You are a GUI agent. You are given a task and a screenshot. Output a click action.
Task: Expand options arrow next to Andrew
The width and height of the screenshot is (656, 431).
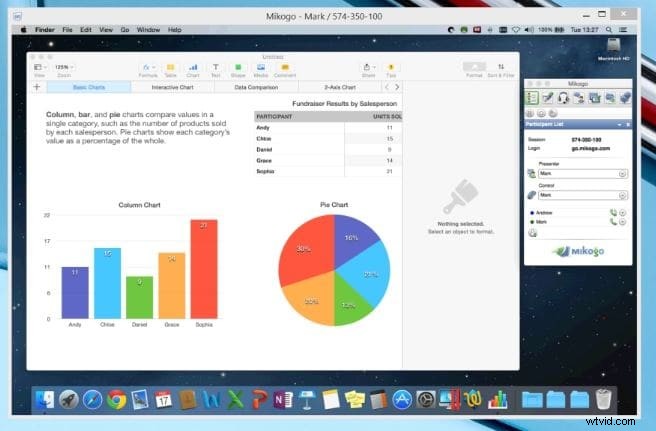tap(623, 213)
